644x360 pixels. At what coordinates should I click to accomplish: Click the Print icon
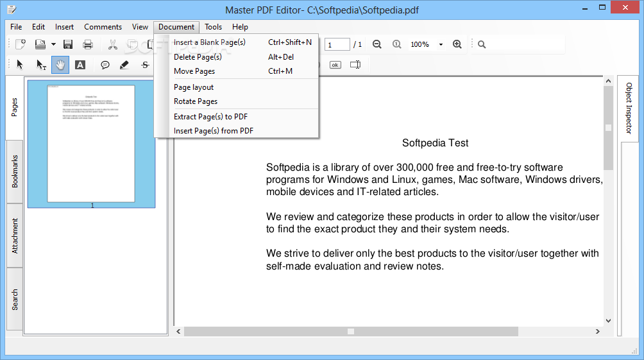coord(87,44)
